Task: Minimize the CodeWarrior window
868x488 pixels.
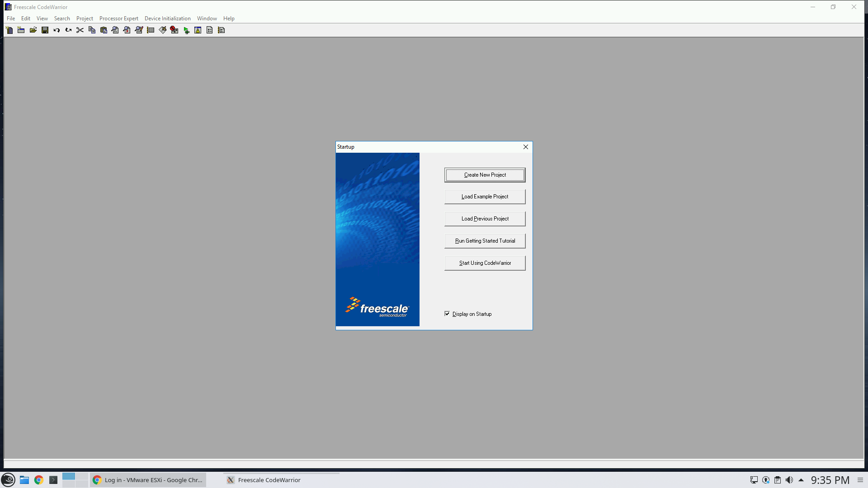Action: 813,7
